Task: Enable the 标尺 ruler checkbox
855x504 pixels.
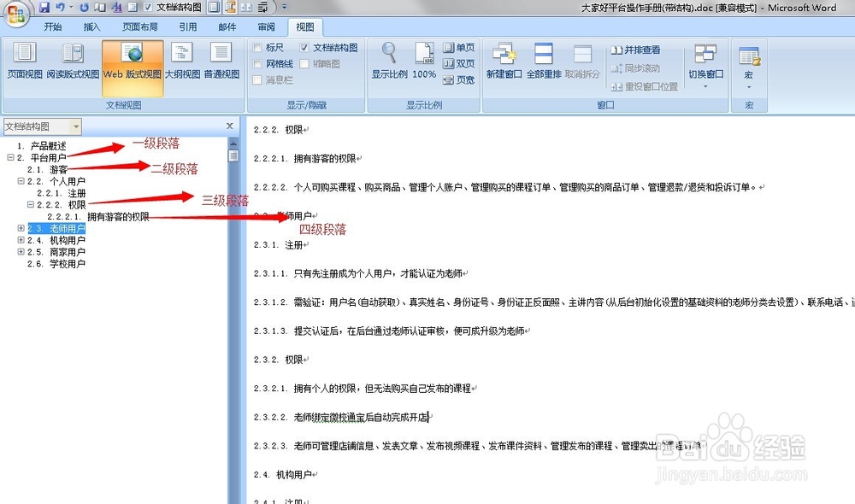Action: click(x=257, y=48)
